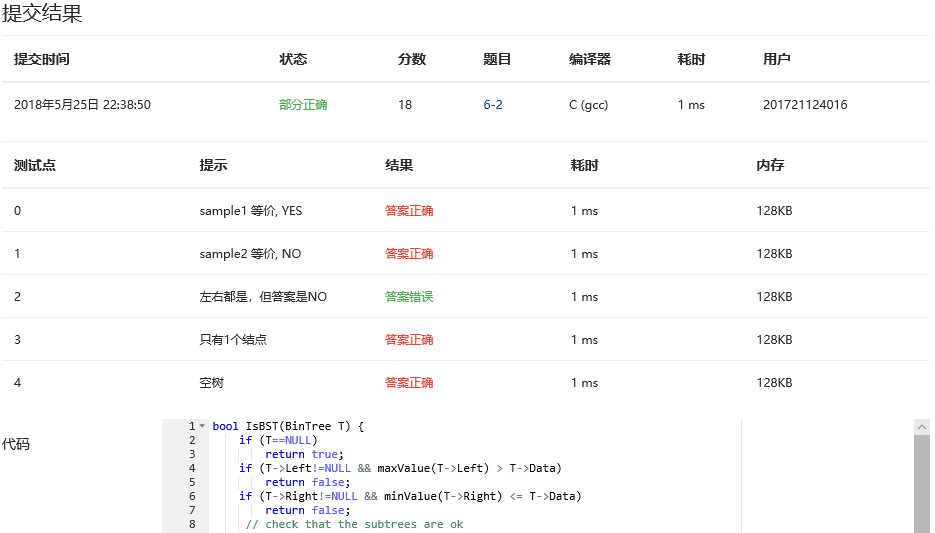Image resolution: width=935 pixels, height=533 pixels.
Task: Click the user ID 201721124016
Action: [805, 105]
